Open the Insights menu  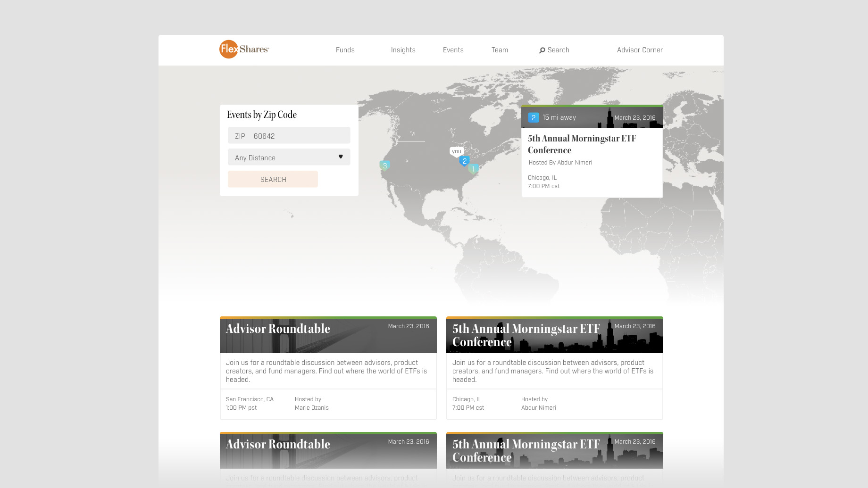pyautogui.click(x=403, y=50)
